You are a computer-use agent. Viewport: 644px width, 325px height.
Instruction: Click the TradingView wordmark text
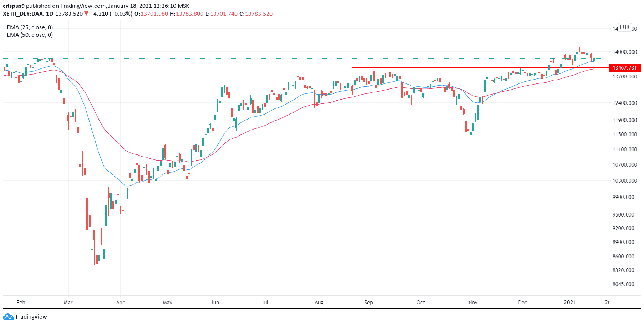coord(31,316)
